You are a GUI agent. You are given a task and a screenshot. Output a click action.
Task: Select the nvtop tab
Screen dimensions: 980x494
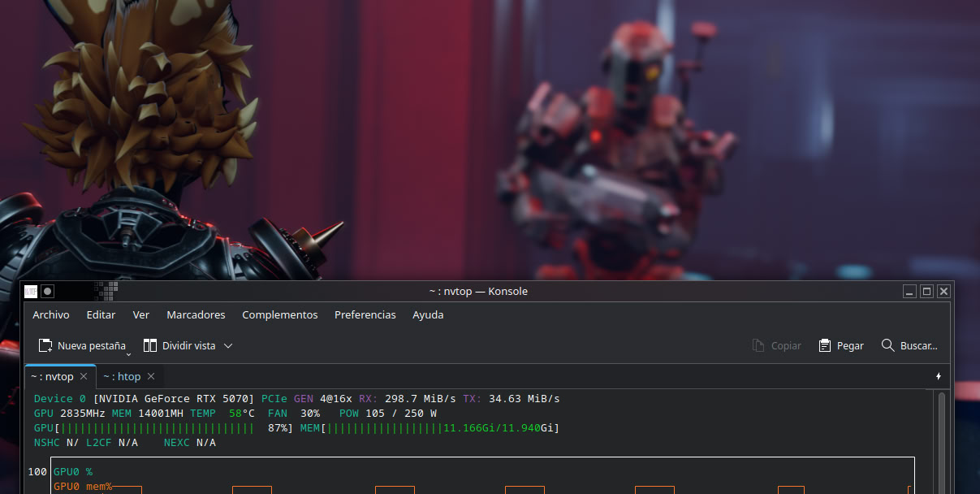52,376
